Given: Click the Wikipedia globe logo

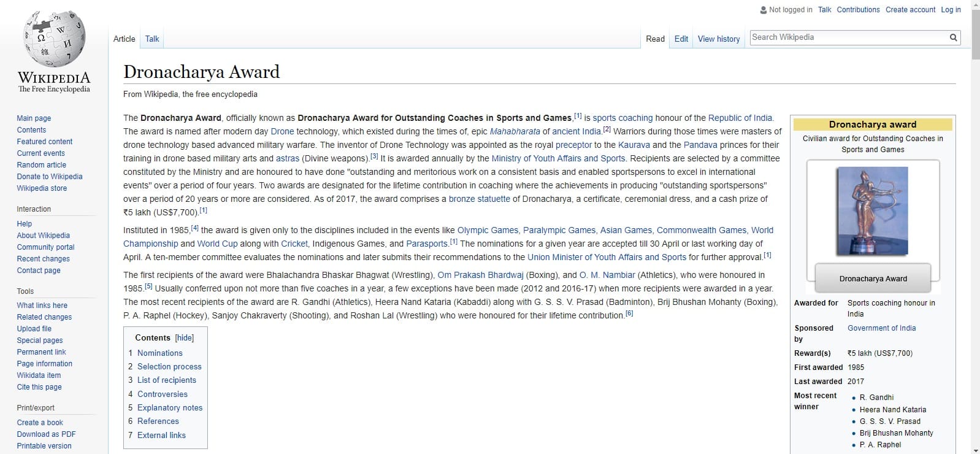Looking at the screenshot, I should 54,40.
